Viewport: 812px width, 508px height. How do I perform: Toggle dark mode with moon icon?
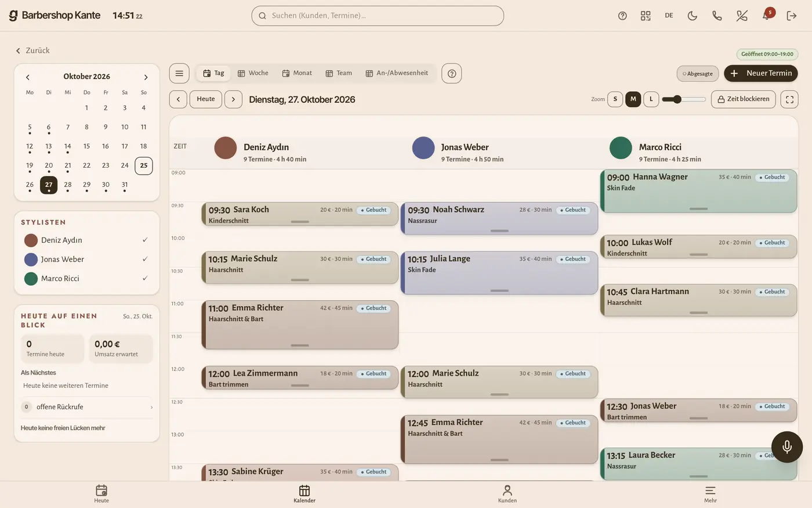[x=693, y=16]
